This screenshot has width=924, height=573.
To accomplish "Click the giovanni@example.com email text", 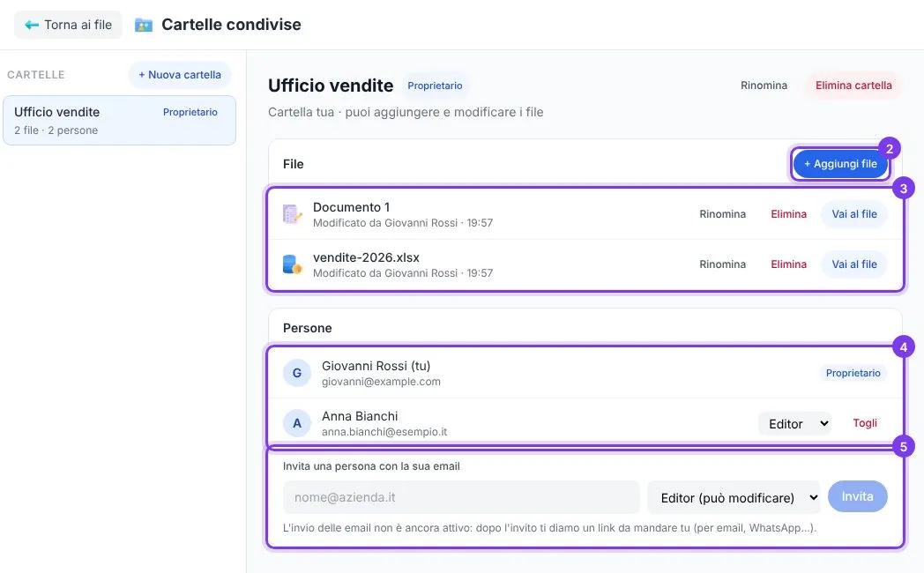I will click(381, 382).
